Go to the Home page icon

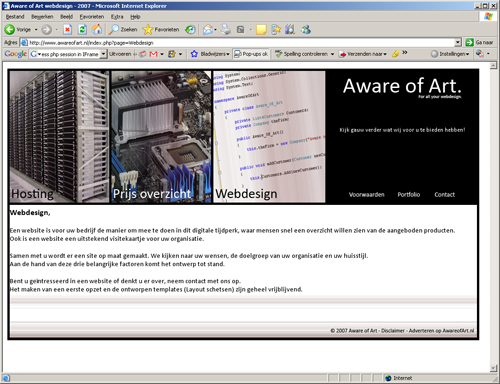click(97, 30)
